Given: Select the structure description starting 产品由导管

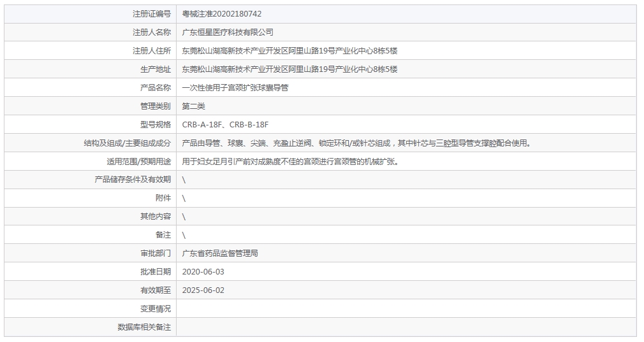Looking at the screenshot, I should (357, 143).
